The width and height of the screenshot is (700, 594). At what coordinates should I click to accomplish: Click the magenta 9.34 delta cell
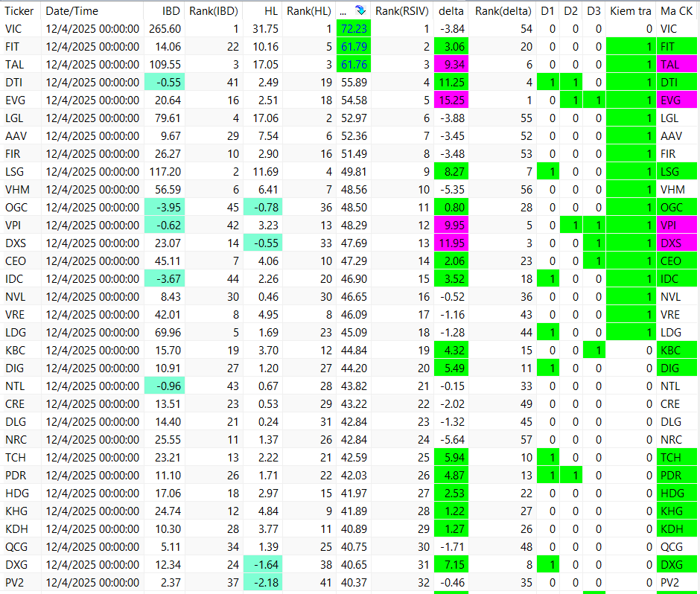[451, 65]
